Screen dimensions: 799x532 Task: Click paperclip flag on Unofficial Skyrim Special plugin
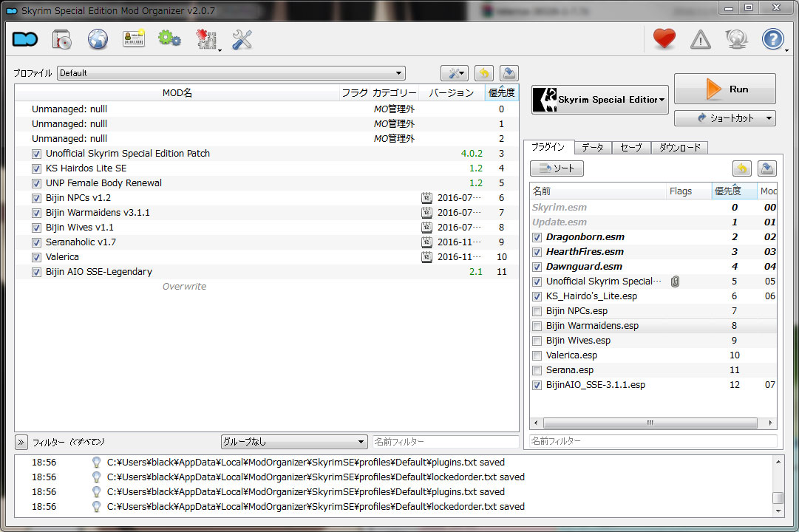[x=675, y=282]
